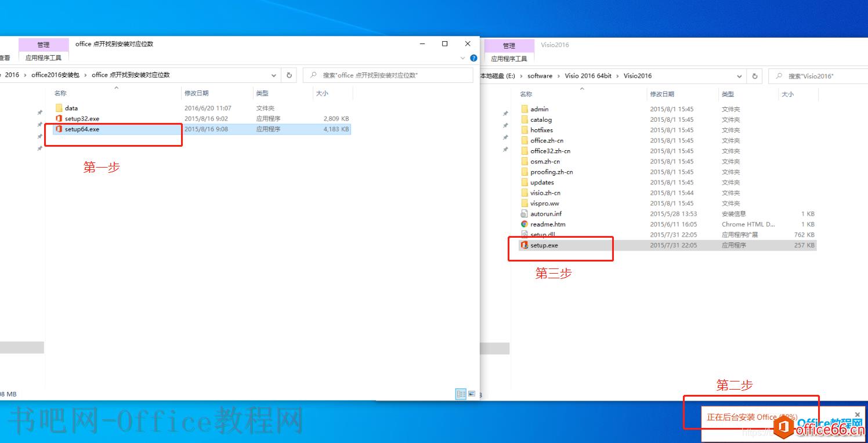Screen dimensions: 868x443
Task: Click the Chrome icon of readme.htm
Action: tap(525, 224)
